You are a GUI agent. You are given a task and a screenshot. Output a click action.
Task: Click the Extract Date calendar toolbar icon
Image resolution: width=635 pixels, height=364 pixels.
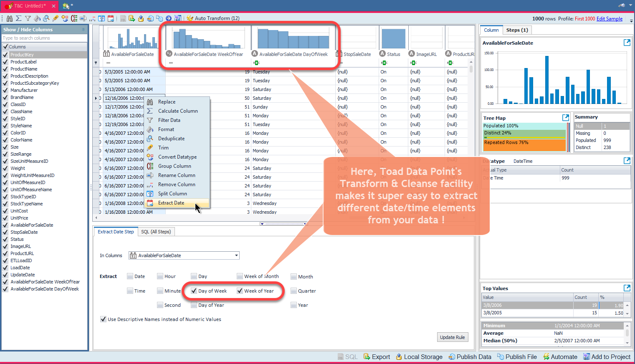pos(111,18)
